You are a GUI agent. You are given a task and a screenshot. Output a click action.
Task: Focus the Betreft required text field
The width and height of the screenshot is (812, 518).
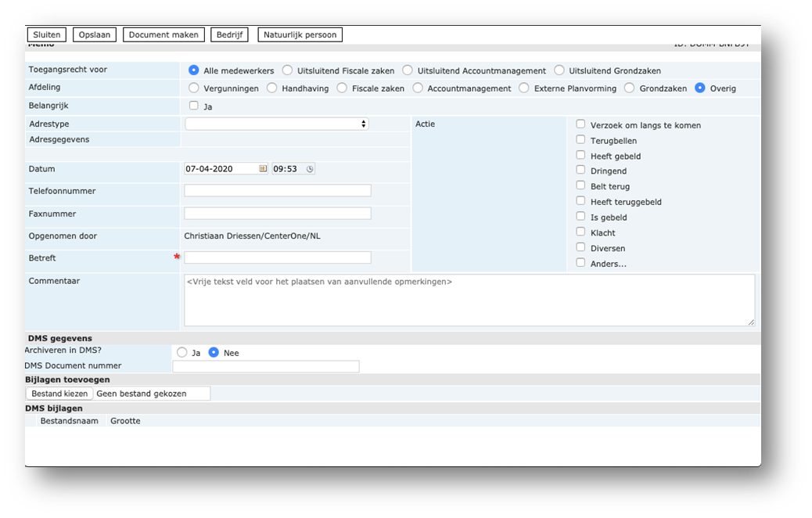pos(278,257)
